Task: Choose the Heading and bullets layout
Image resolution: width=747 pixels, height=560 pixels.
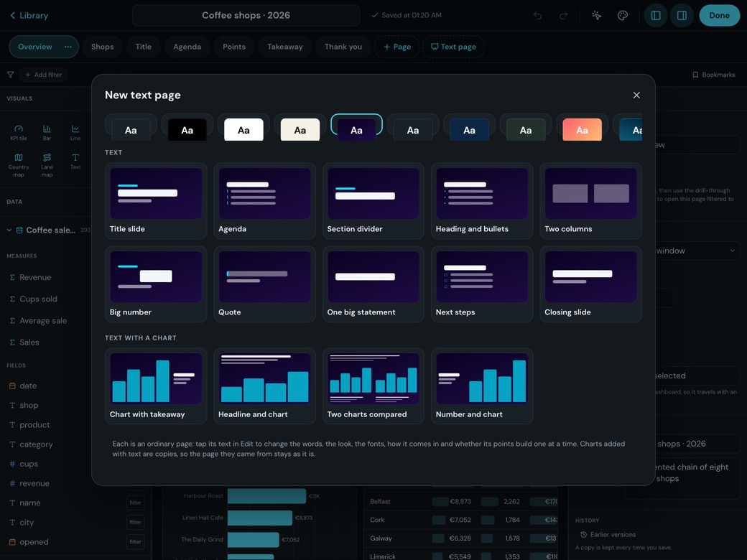Action: (482, 201)
